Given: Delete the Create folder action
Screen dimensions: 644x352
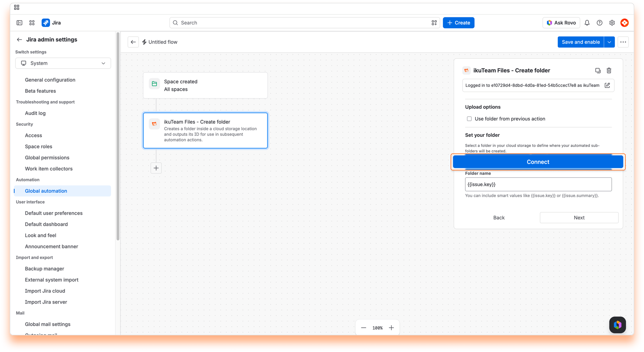Looking at the screenshot, I should pyautogui.click(x=609, y=70).
